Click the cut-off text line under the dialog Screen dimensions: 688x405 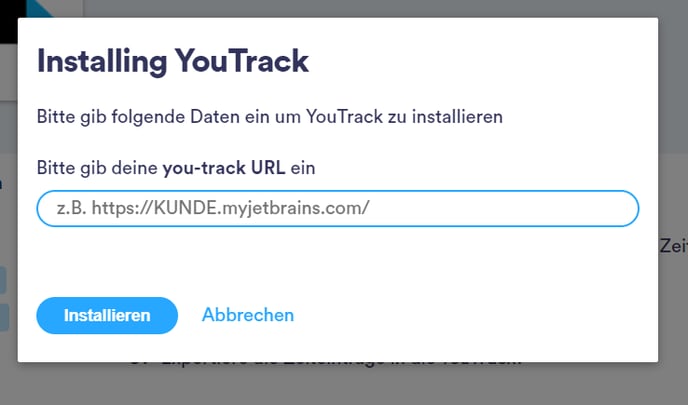pyautogui.click(x=326, y=364)
